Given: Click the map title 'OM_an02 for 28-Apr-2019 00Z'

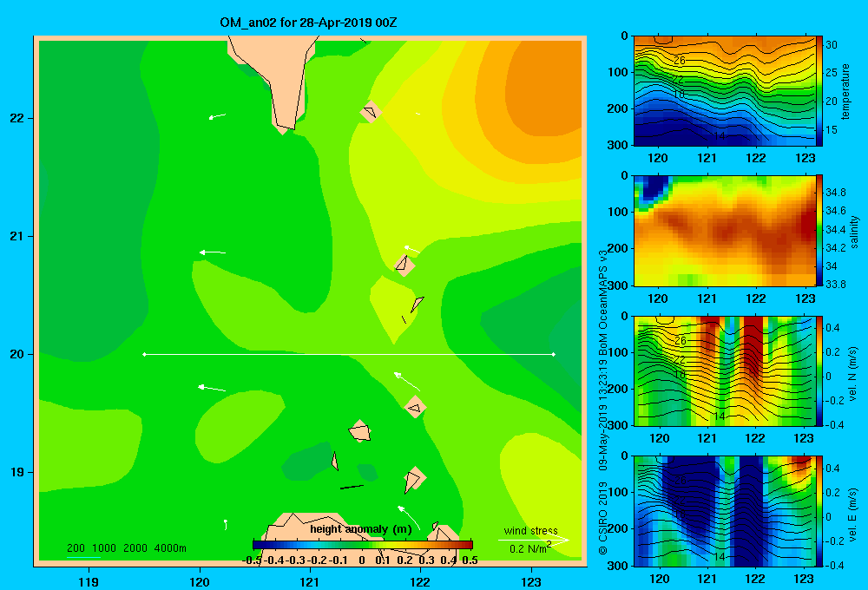Looking at the screenshot, I should point(308,23).
